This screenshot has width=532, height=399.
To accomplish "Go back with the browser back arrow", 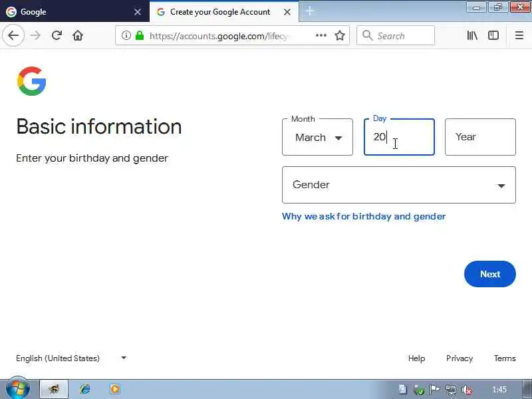I will (13, 35).
